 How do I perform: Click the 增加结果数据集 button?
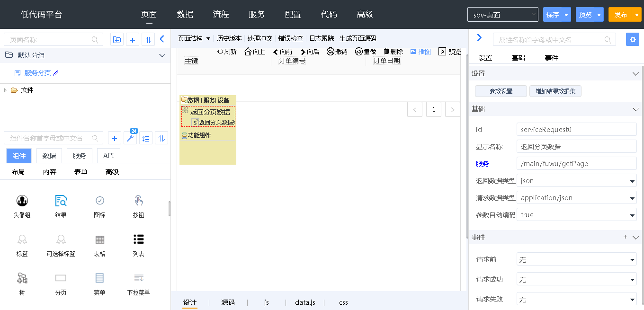[x=555, y=91]
